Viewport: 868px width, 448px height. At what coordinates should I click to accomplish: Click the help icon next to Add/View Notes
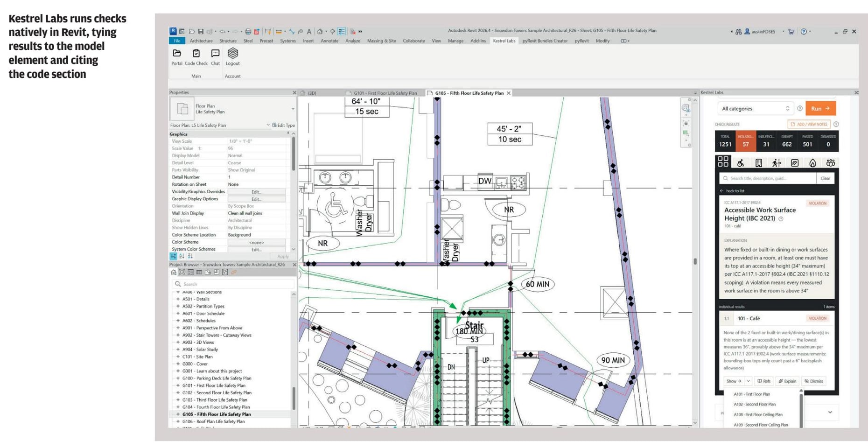pos(836,124)
